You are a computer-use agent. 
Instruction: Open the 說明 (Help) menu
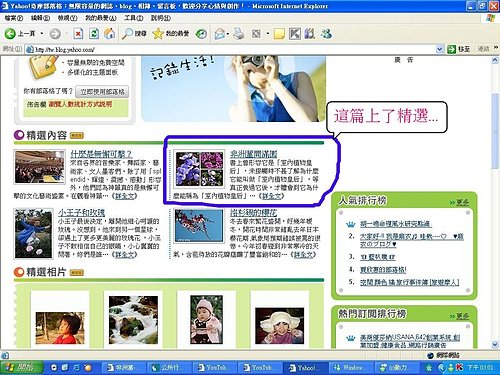161,18
